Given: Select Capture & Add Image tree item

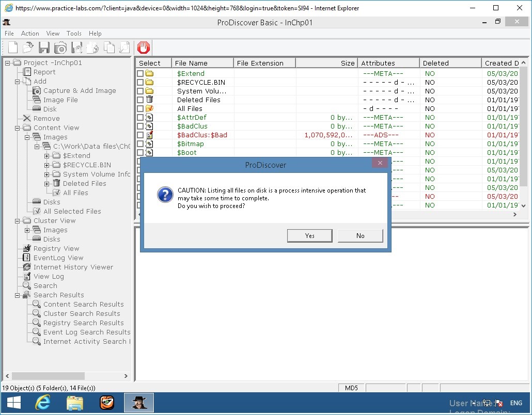Looking at the screenshot, I should coord(80,90).
